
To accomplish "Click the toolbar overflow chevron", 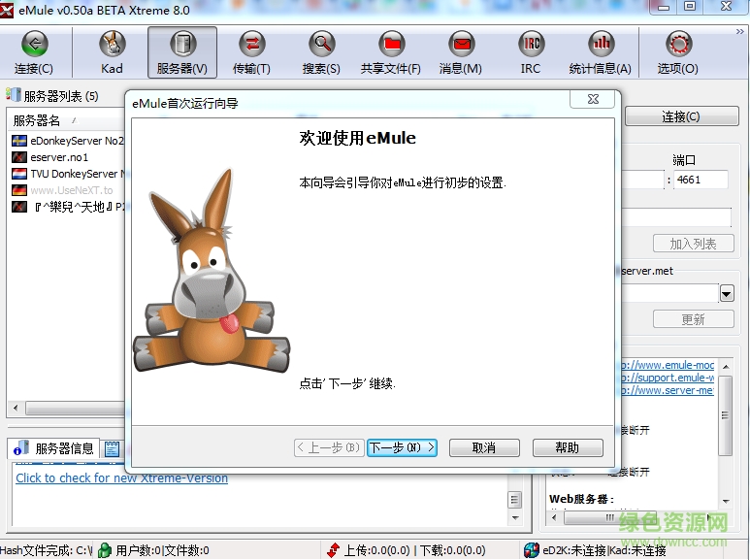I will tap(739, 32).
